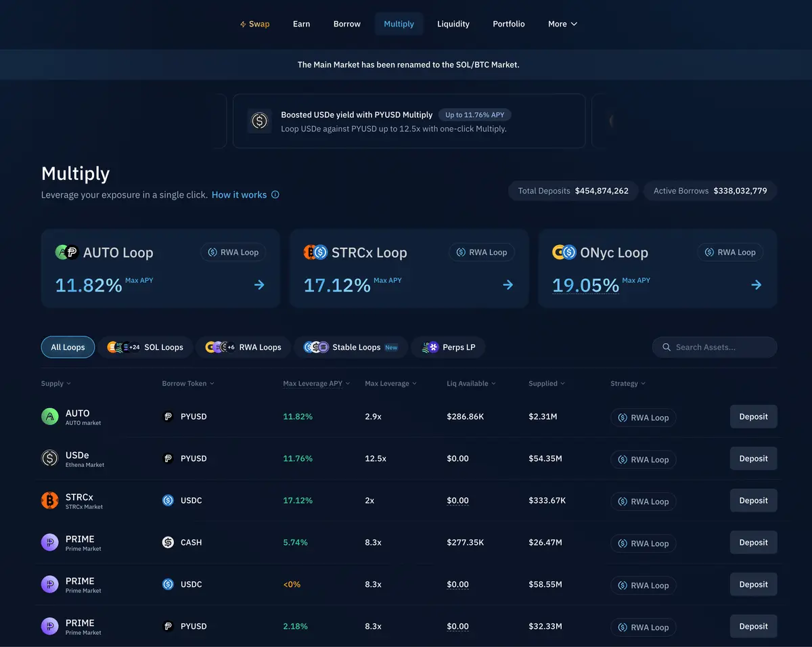
Task: Click the <0% APY value
Action: pyautogui.click(x=292, y=585)
